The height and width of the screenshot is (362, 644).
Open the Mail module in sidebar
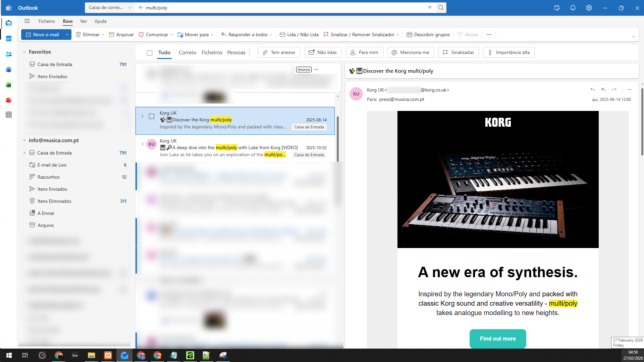pos(9,23)
